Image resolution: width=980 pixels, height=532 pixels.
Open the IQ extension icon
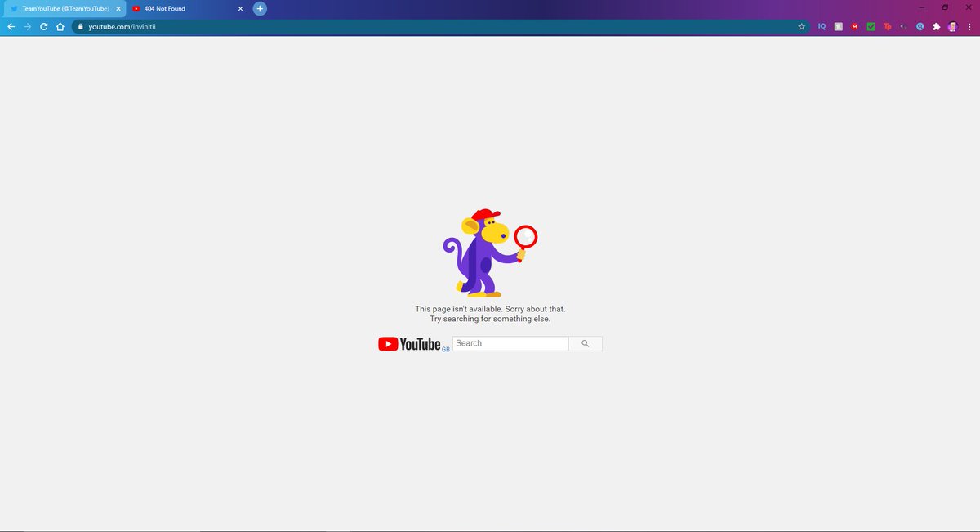(822, 26)
